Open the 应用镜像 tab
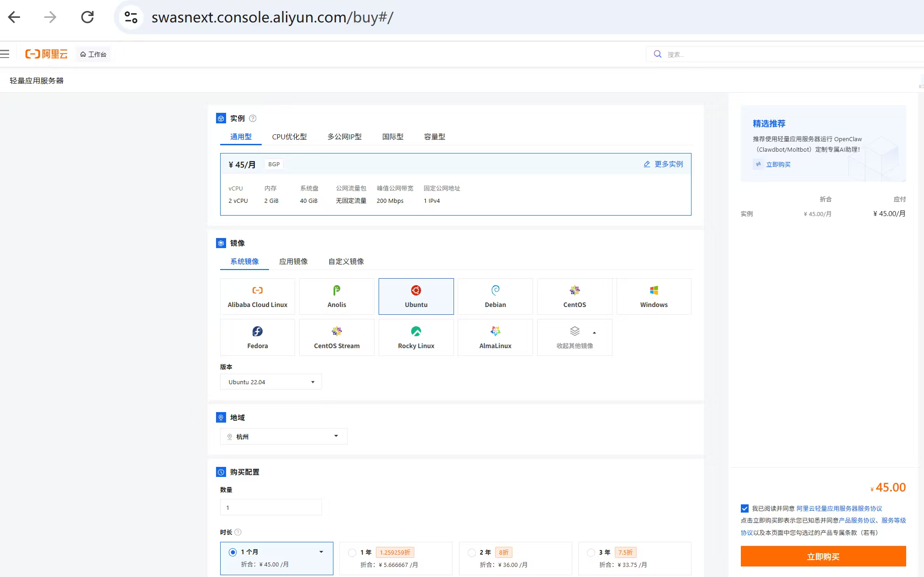 [293, 261]
